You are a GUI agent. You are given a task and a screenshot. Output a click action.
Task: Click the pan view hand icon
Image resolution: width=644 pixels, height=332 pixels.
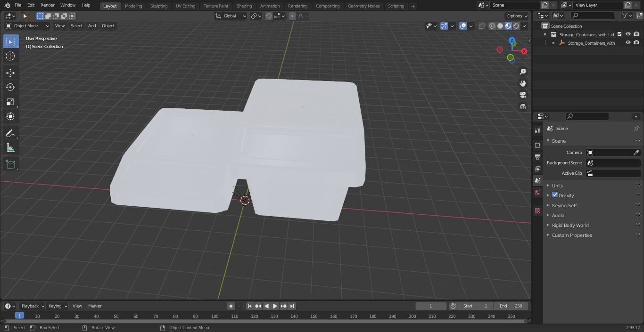pos(523,83)
